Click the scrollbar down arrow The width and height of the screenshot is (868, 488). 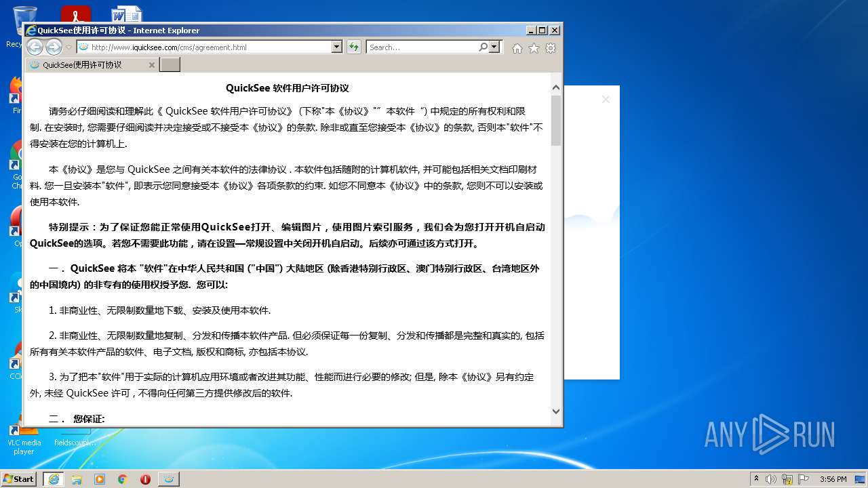tap(556, 411)
